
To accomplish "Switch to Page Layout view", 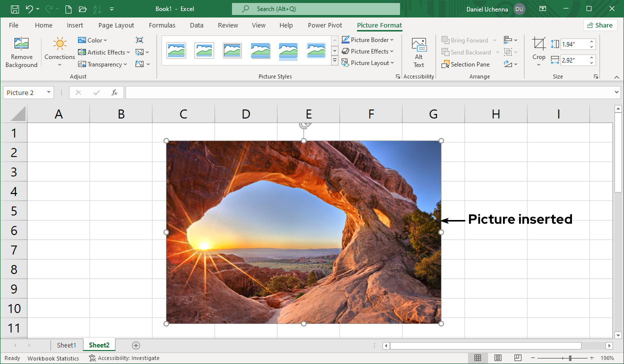I will tap(498, 358).
